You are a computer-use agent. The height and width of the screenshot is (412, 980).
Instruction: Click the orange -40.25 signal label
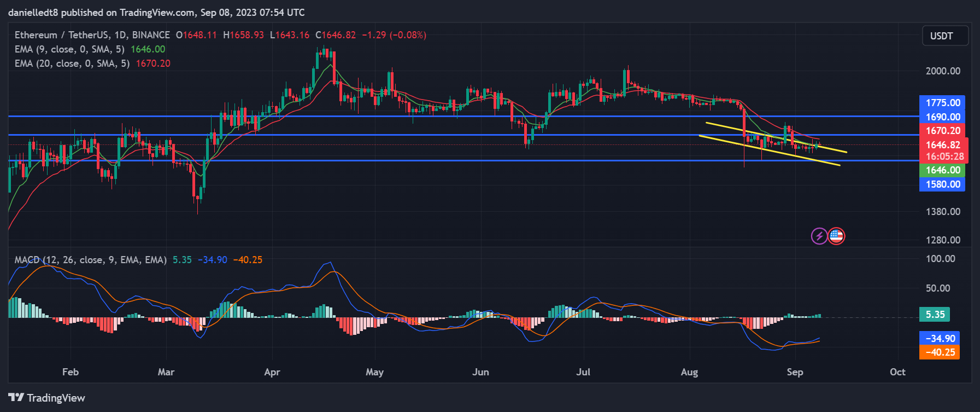[x=940, y=352]
